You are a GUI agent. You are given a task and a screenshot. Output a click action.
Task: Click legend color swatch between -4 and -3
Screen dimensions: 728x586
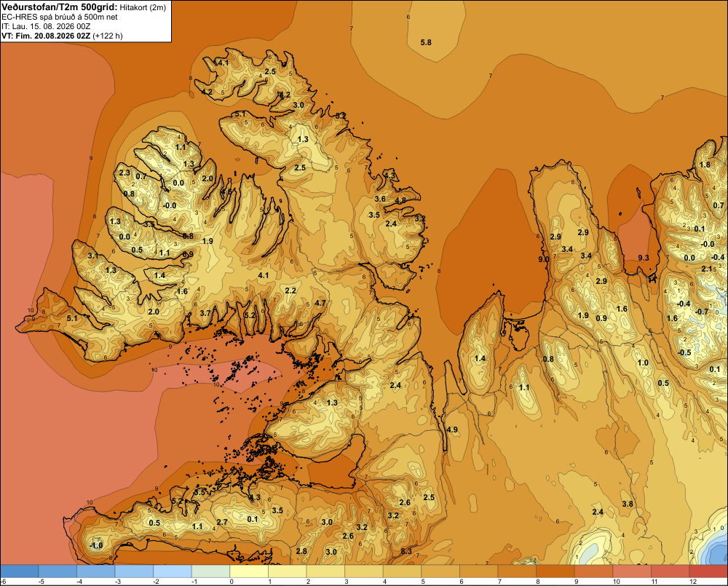click(x=95, y=571)
